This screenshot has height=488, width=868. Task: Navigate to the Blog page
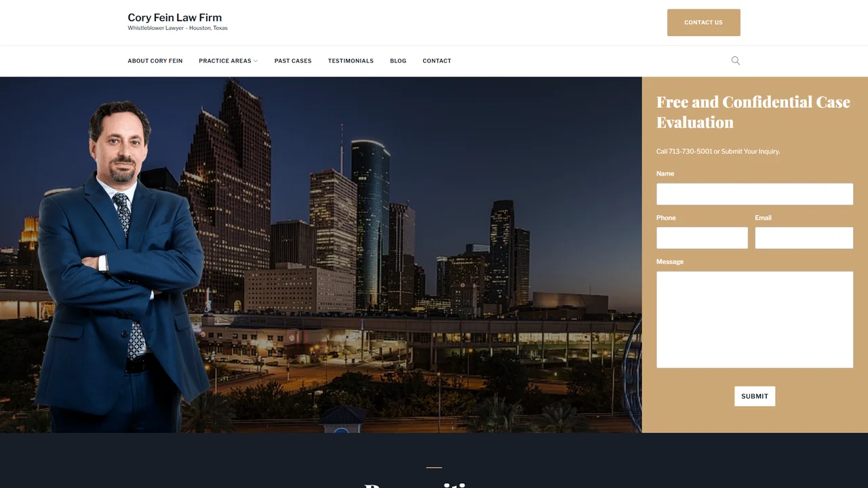click(398, 61)
